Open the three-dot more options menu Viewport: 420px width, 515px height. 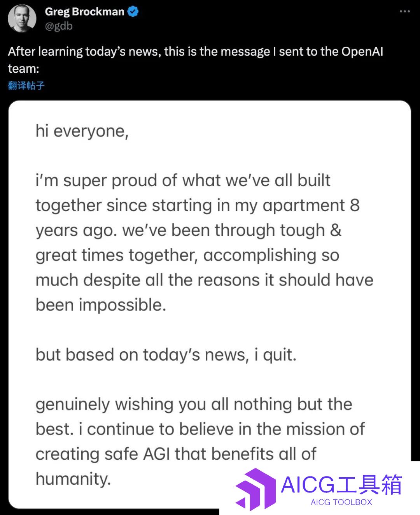(405, 11)
